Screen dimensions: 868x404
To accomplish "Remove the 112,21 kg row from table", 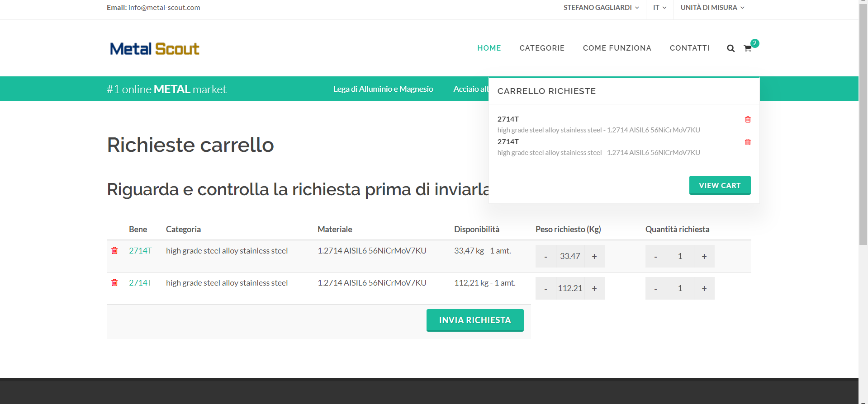I will 114,282.
